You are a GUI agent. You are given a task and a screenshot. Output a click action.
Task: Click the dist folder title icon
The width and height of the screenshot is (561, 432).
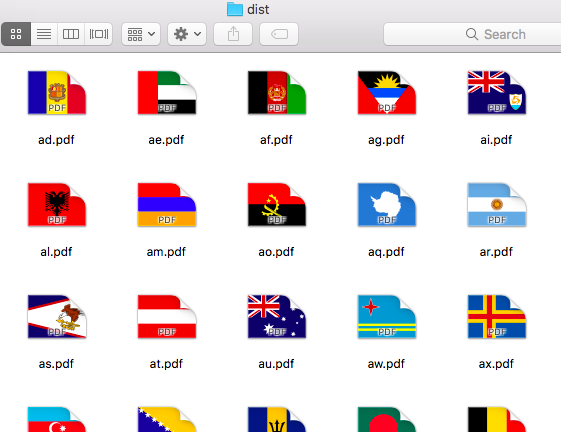coord(235,9)
